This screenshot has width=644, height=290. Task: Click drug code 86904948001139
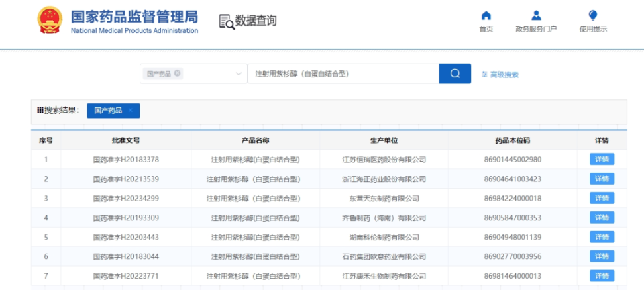click(513, 237)
